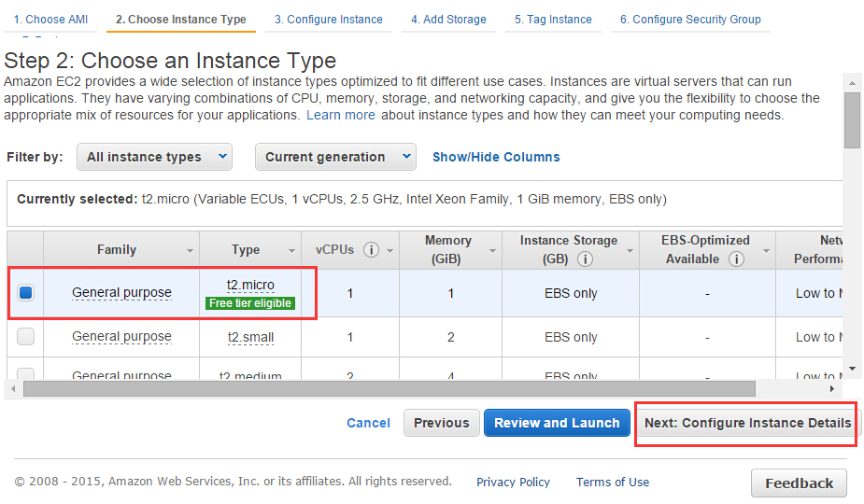Select the t2.medium row checkbox

point(25,374)
